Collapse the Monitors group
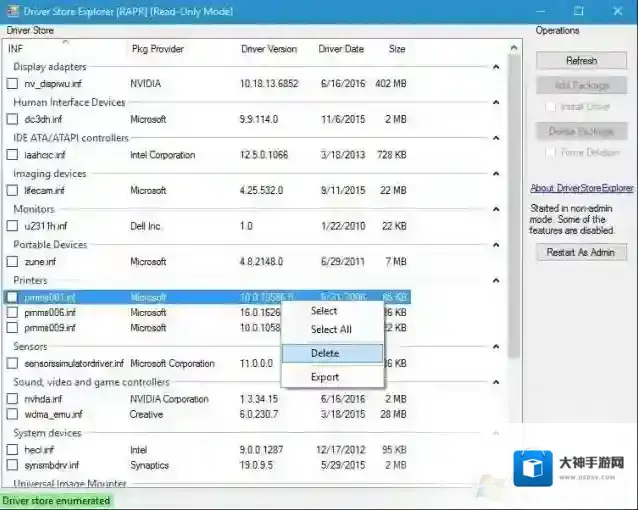The width and height of the screenshot is (638, 510). point(497,209)
